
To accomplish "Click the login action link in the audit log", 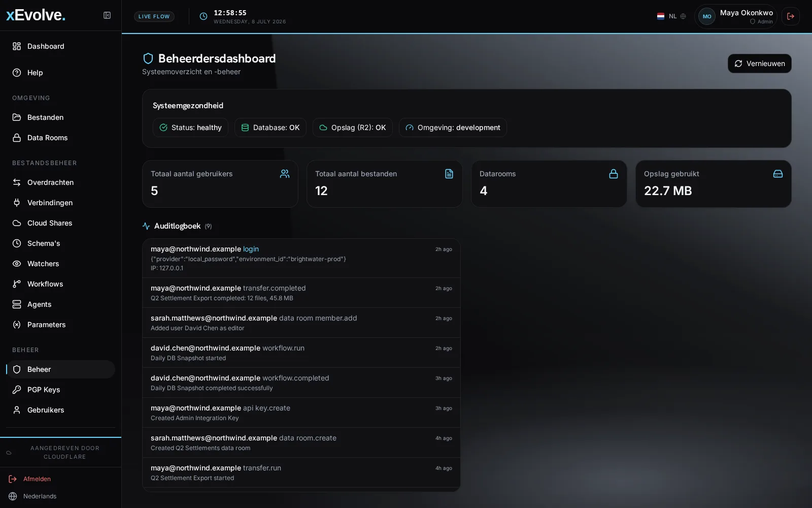I will tap(251, 249).
